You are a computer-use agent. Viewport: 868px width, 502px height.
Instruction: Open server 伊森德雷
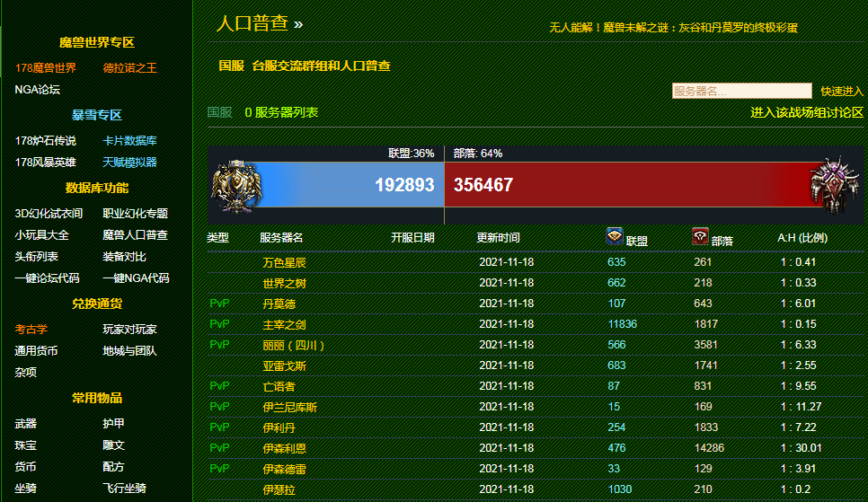click(285, 470)
